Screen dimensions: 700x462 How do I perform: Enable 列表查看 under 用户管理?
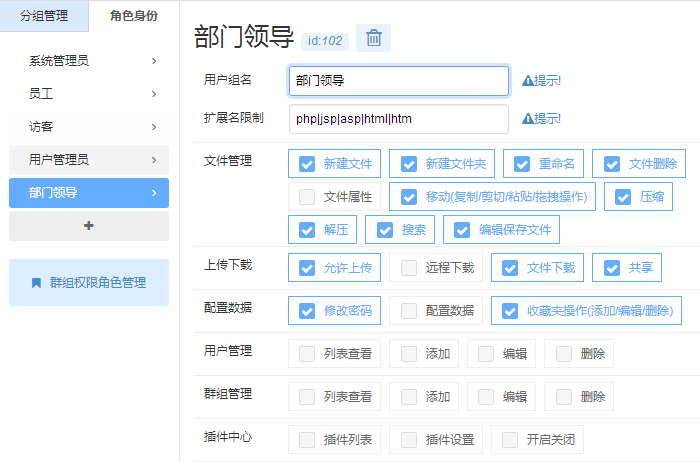click(x=307, y=354)
